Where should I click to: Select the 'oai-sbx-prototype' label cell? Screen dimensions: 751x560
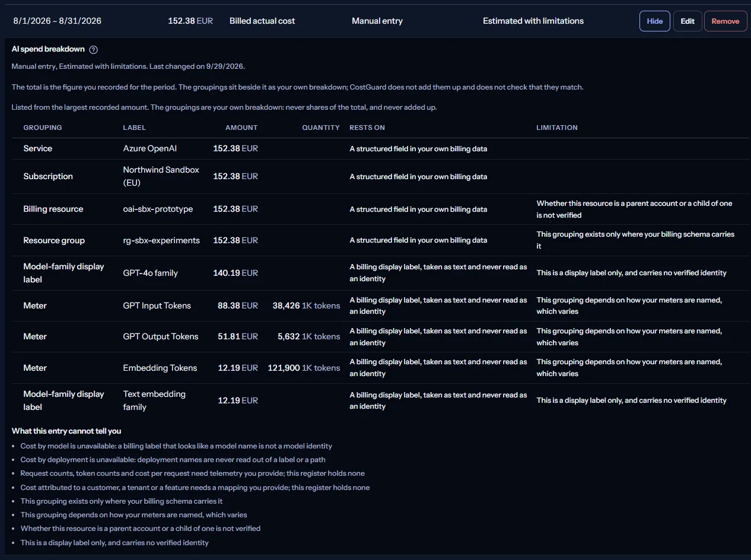158,209
